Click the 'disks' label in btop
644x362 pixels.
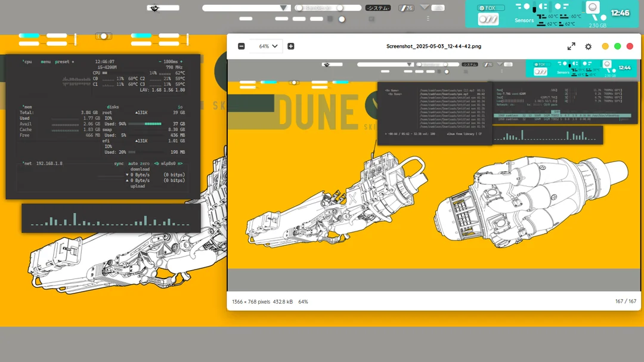[x=113, y=107]
